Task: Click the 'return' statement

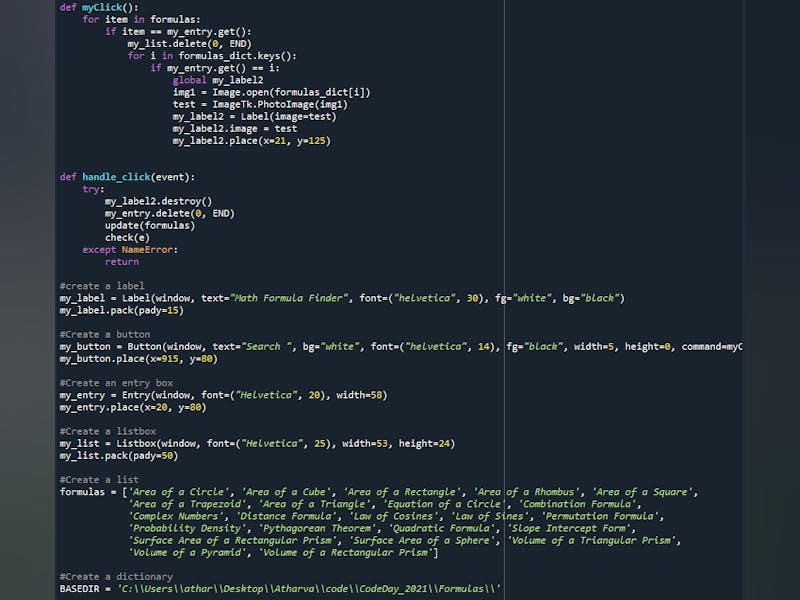Action: click(121, 262)
